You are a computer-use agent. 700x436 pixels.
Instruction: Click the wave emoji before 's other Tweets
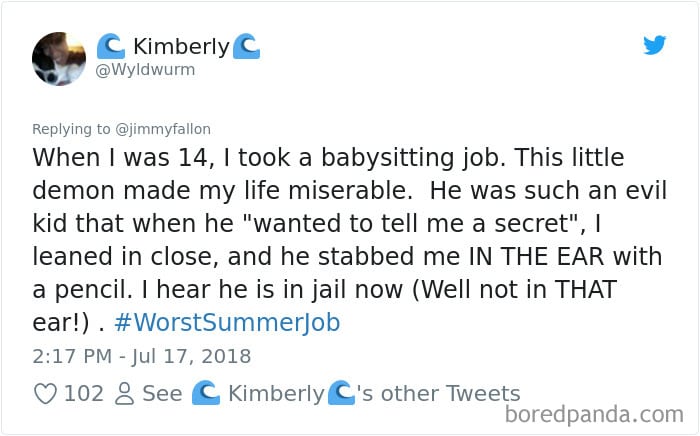341,394
